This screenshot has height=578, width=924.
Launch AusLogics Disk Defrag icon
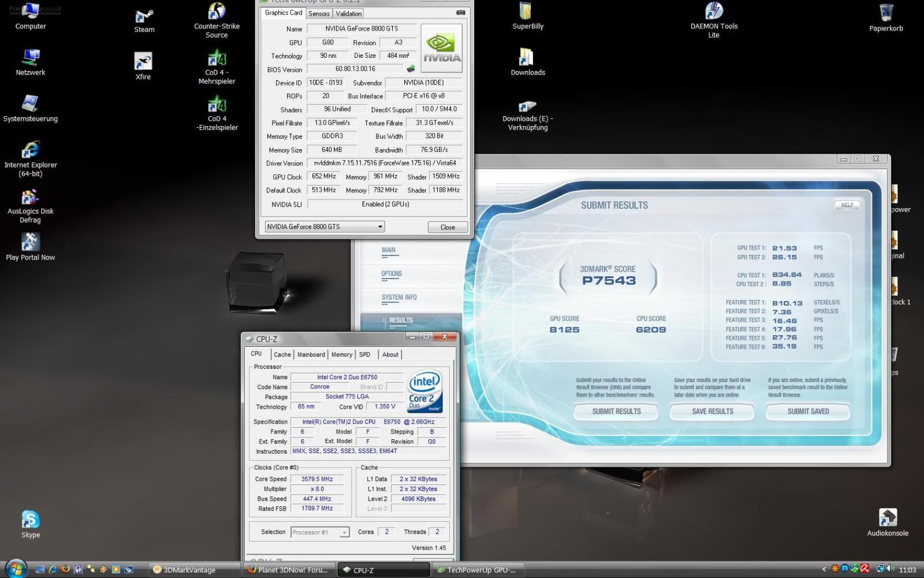point(31,205)
